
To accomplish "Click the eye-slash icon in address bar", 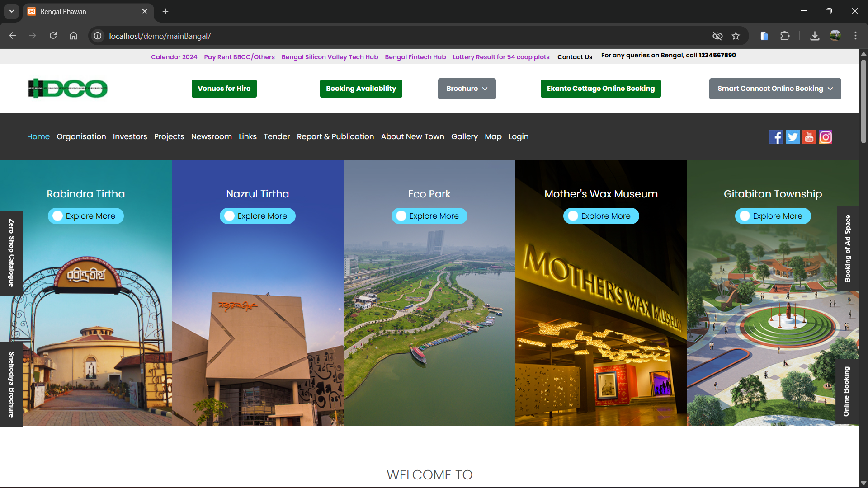I will 717,36.
